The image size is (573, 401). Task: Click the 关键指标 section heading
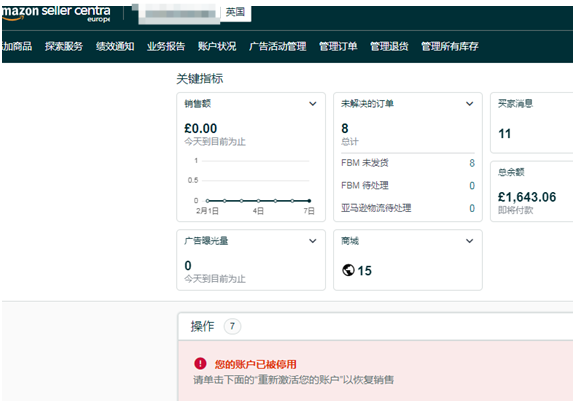tap(200, 79)
